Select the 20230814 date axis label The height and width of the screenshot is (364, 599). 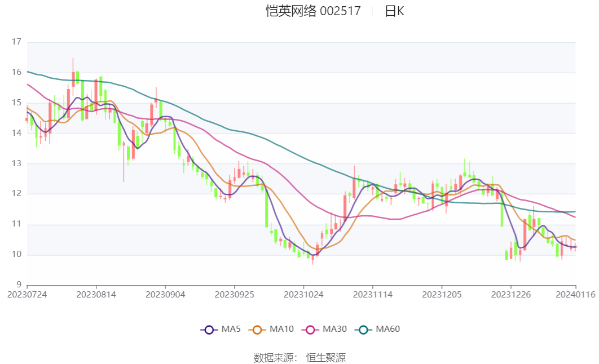coord(96,294)
